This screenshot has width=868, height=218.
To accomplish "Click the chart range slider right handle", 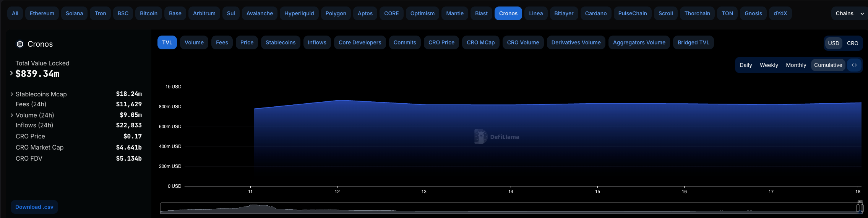I will pyautogui.click(x=862, y=208).
